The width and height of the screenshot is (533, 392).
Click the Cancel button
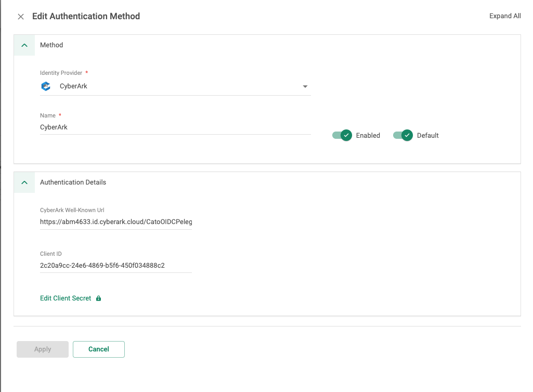(x=99, y=349)
